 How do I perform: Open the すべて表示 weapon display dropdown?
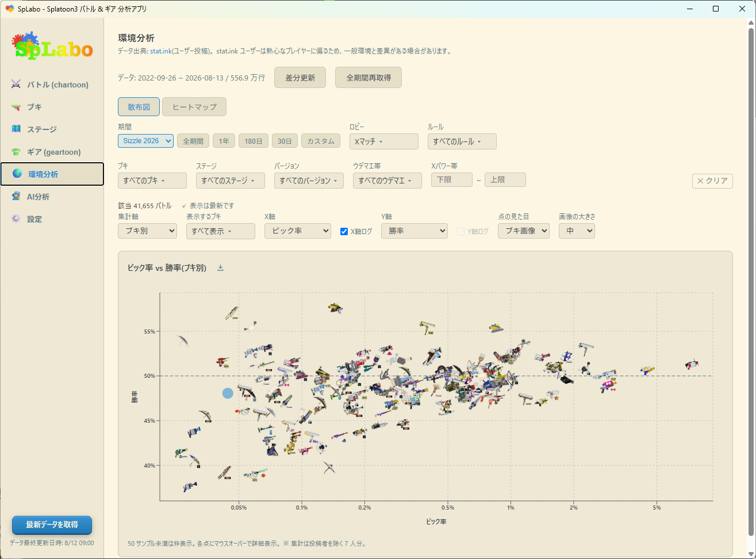(x=220, y=231)
